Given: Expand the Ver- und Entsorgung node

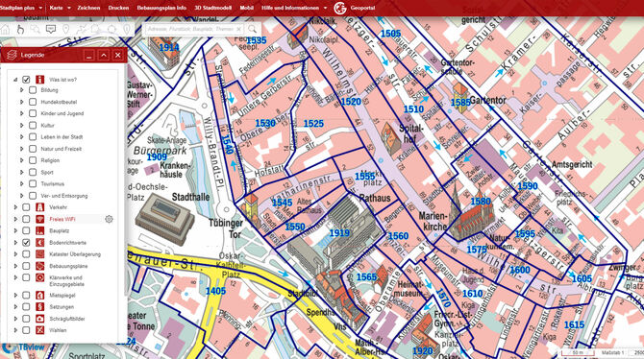Looking at the screenshot, I should click(22, 196).
